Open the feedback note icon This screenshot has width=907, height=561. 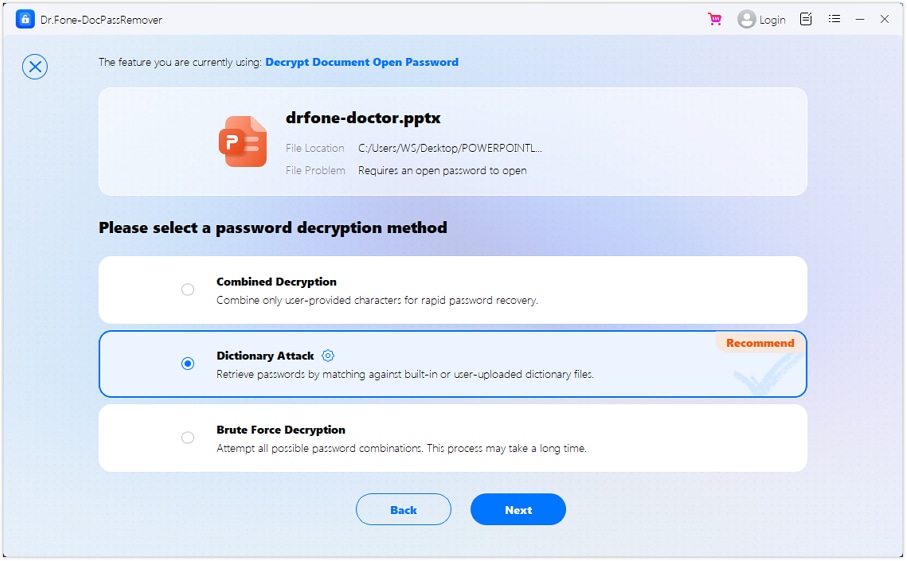pyautogui.click(x=806, y=19)
